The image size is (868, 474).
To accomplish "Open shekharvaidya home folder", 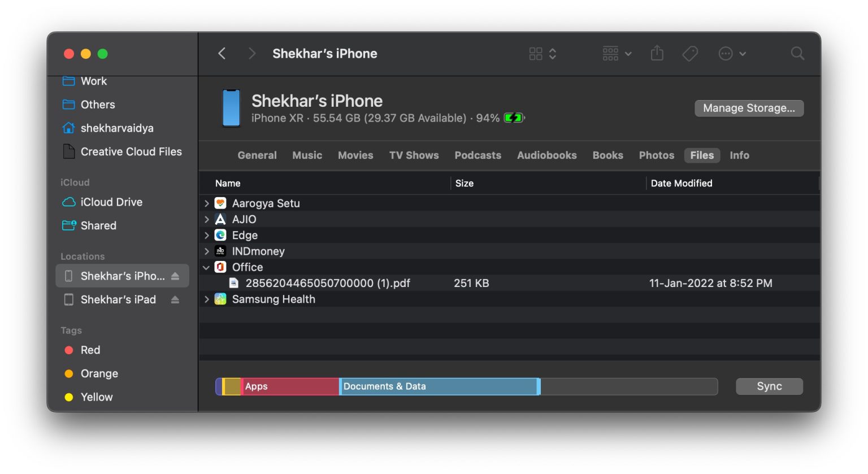I will 117,128.
